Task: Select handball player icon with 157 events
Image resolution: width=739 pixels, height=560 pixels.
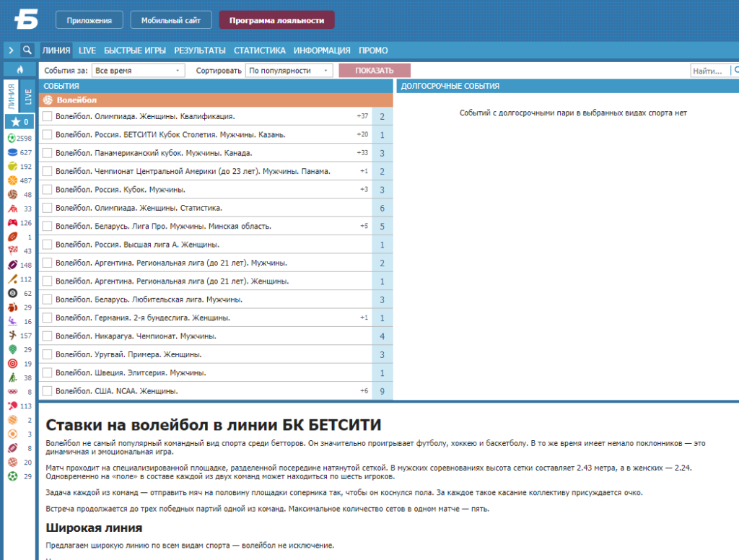Action: click(13, 336)
